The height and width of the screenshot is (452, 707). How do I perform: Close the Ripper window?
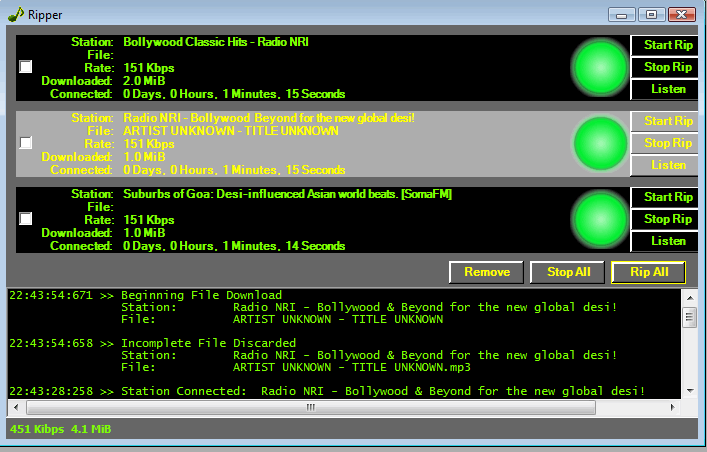click(682, 15)
